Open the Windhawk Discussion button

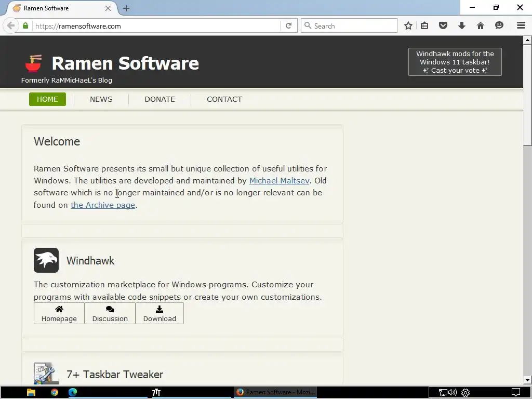click(x=110, y=313)
